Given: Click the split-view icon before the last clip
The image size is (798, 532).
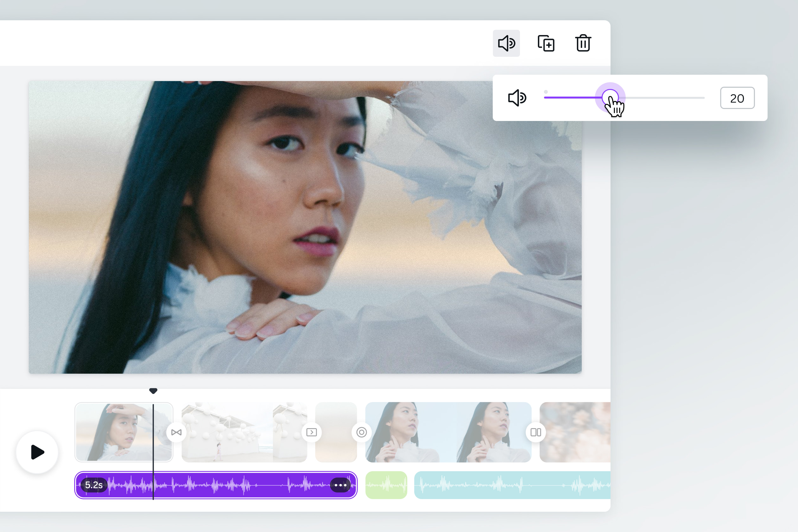Looking at the screenshot, I should point(536,432).
